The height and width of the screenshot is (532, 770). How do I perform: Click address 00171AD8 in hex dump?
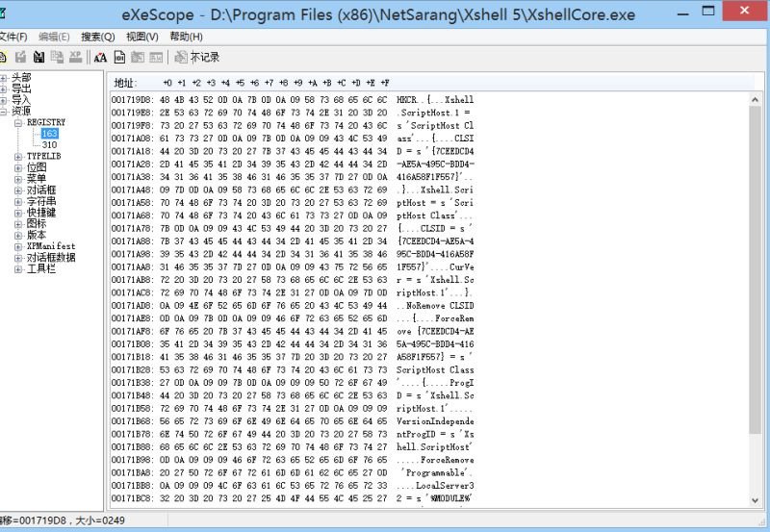tap(133, 305)
